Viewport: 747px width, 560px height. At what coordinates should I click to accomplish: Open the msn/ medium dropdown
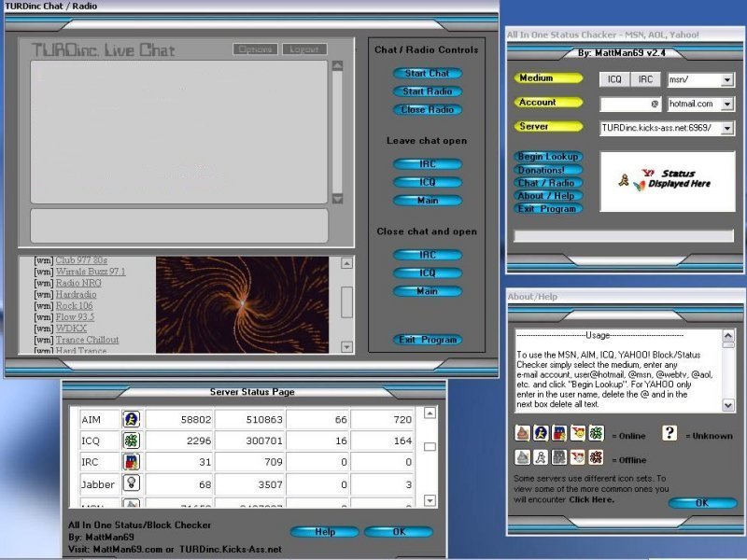pyautogui.click(x=727, y=80)
